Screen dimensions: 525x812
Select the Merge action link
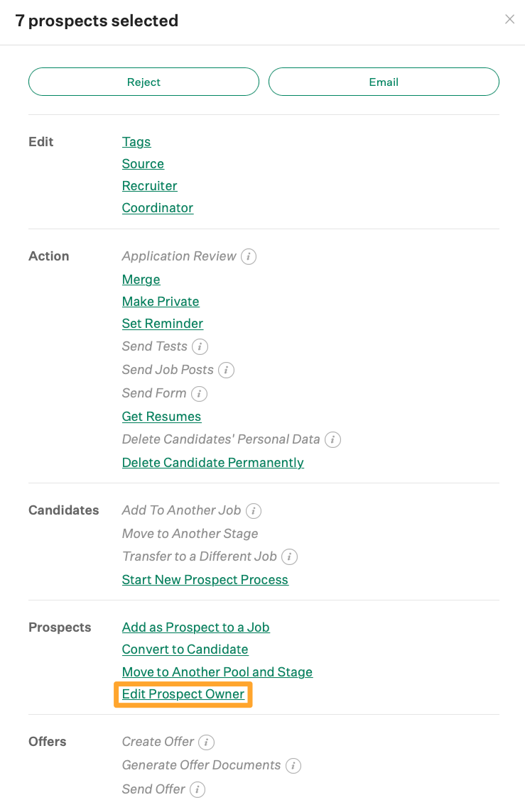click(x=141, y=280)
